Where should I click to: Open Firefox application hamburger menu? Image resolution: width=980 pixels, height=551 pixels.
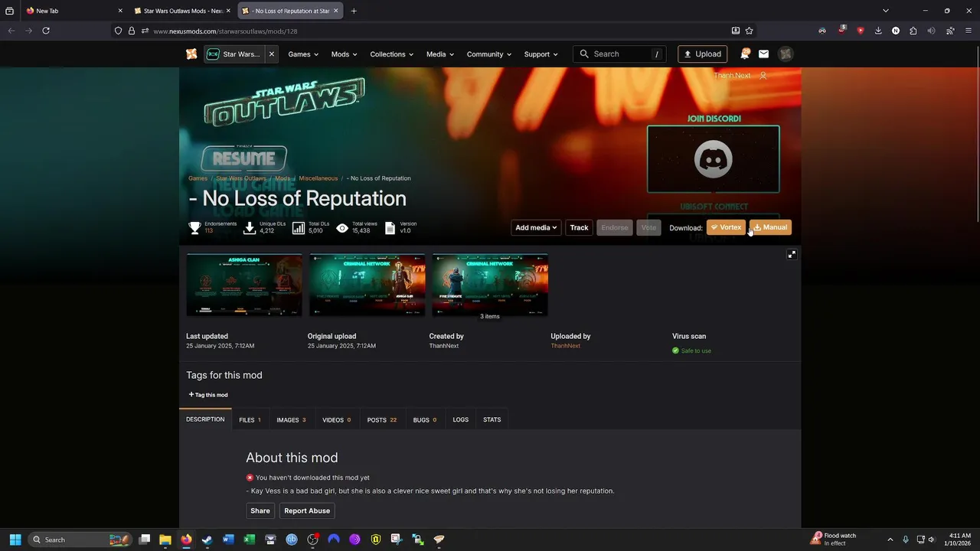(x=969, y=31)
